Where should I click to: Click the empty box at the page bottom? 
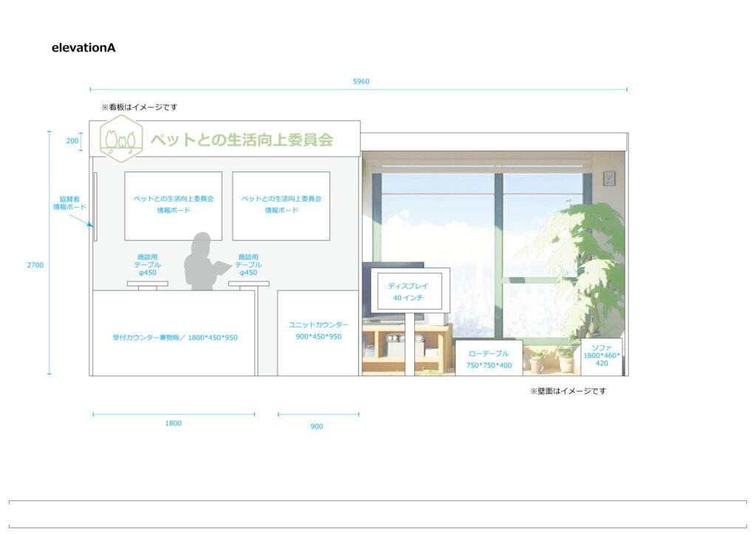pos(377,514)
